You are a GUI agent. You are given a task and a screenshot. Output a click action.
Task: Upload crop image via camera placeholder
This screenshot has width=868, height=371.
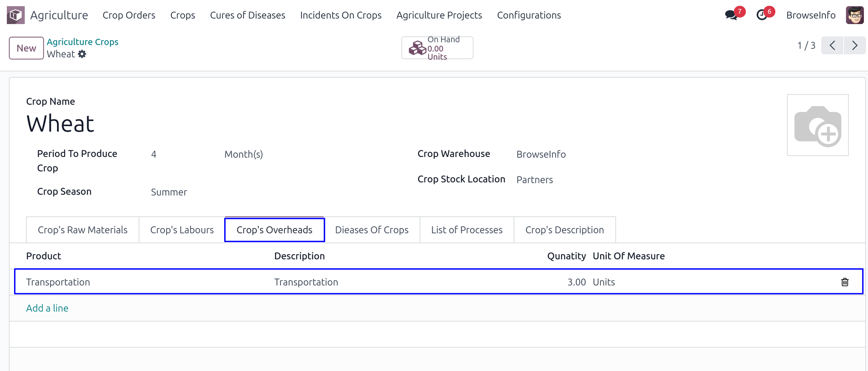tap(817, 125)
